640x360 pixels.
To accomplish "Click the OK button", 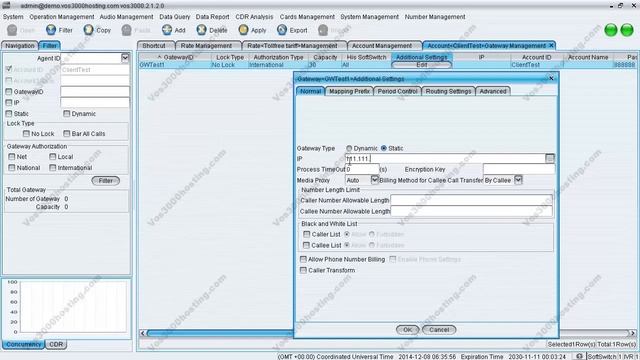I will click(407, 329).
